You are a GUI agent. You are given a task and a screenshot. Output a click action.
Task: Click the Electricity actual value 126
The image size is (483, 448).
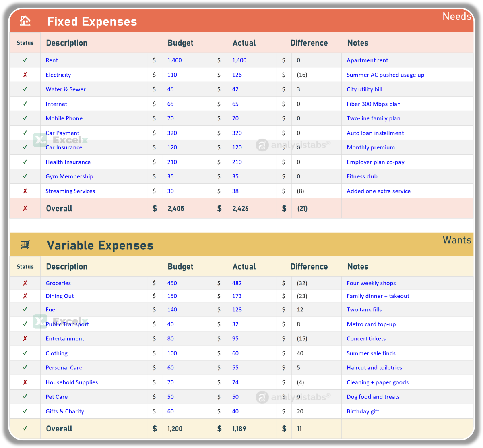pos(237,75)
